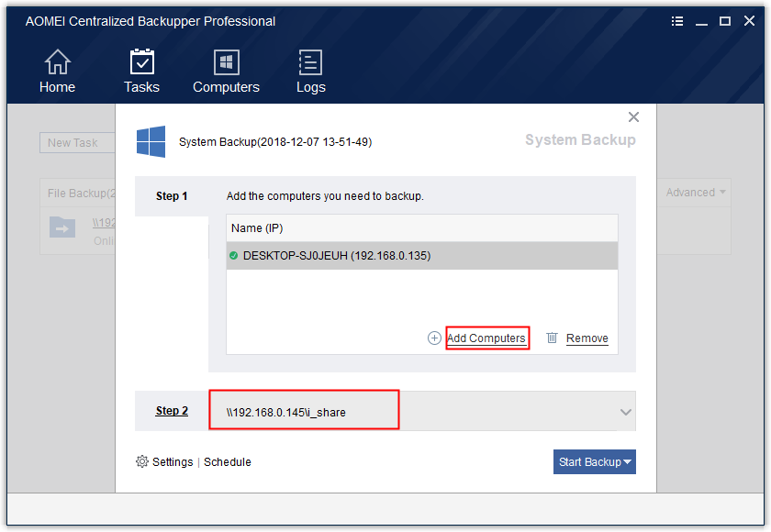Viewport: 771px width, 532px height.
Task: Close the System Backup dialog
Action: coord(633,116)
